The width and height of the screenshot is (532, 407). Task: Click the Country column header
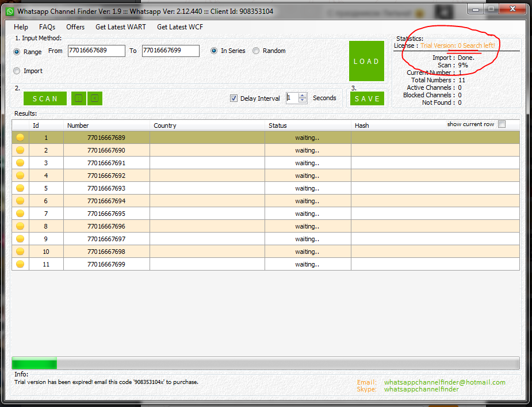click(207, 125)
